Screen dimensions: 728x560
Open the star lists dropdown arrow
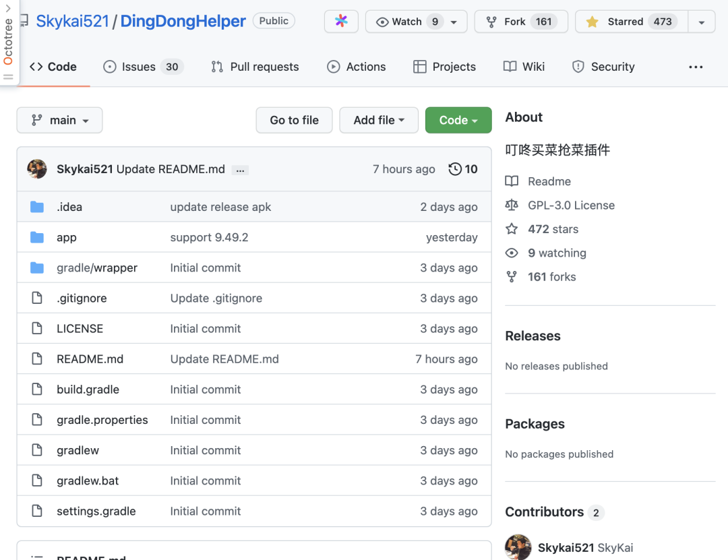(702, 22)
